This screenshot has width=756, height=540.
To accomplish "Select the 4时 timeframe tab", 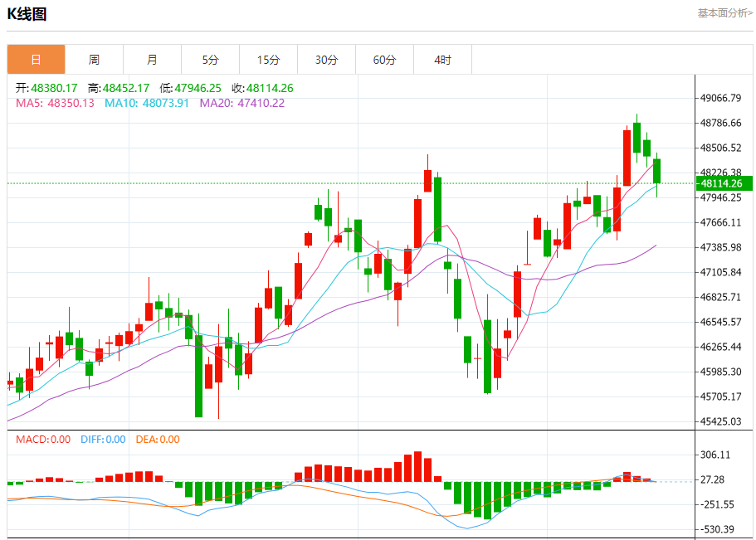I will [442, 60].
